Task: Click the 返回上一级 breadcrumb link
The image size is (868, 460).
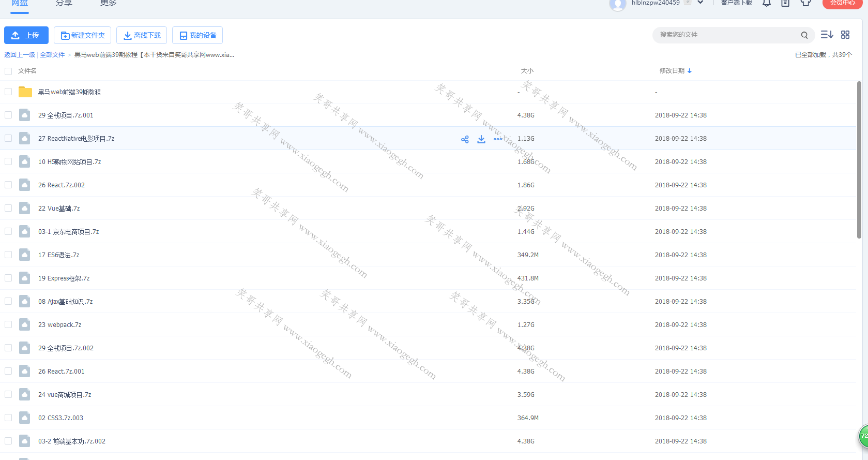Action: click(20, 55)
